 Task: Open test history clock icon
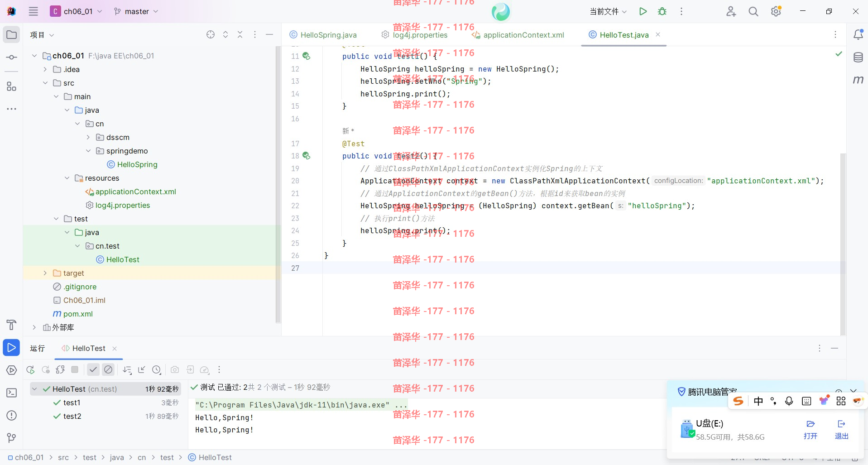(157, 370)
